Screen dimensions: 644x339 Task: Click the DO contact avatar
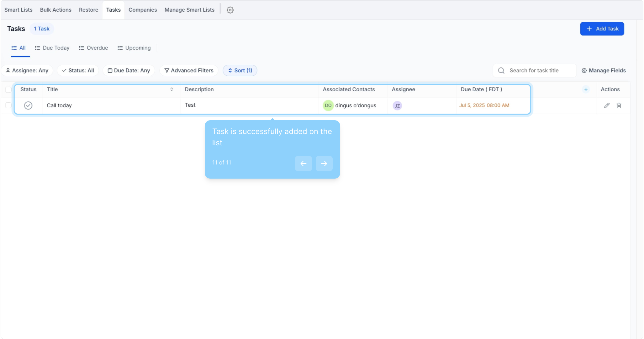(x=328, y=105)
